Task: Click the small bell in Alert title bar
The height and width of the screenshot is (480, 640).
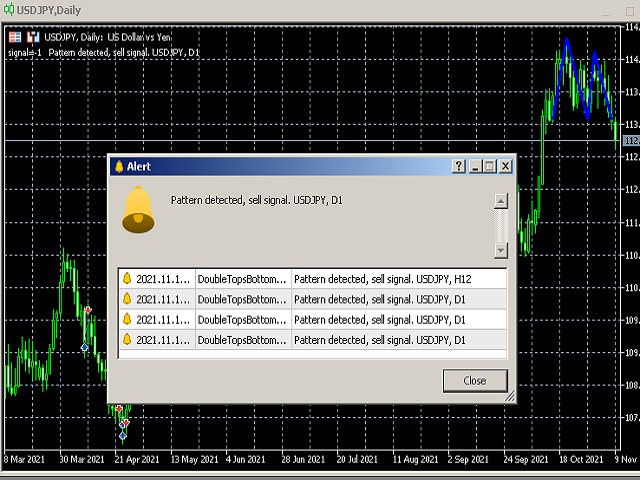Action: coord(118,166)
